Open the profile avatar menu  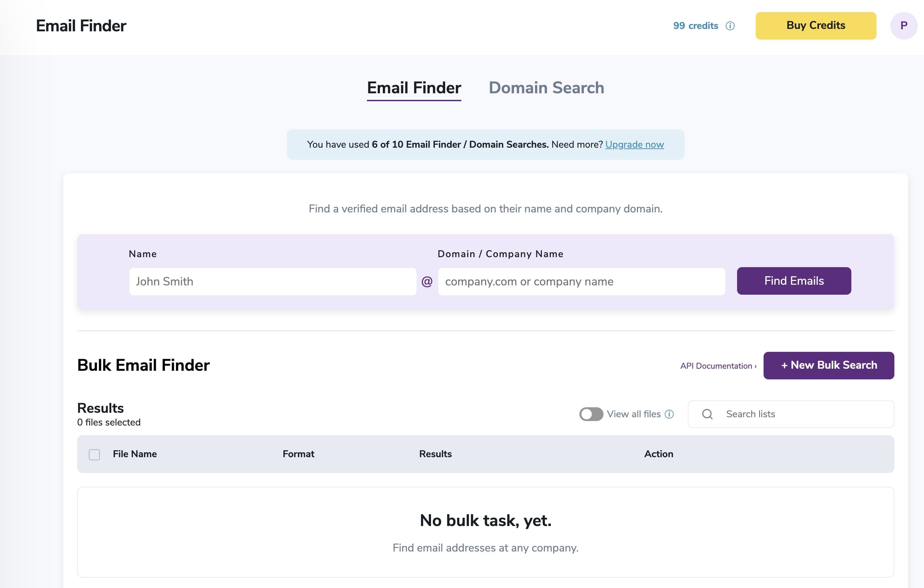[904, 26]
